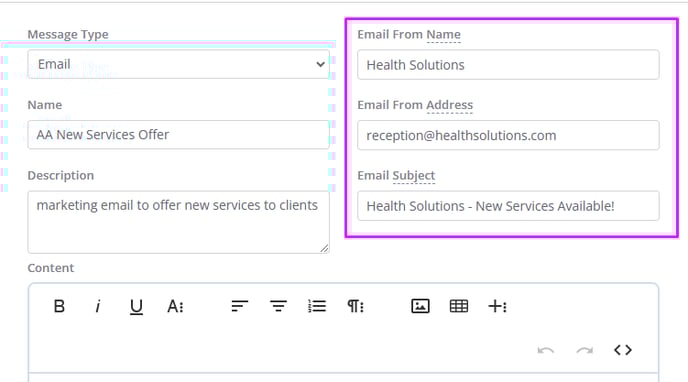Edit the Email From Name field

(x=508, y=65)
